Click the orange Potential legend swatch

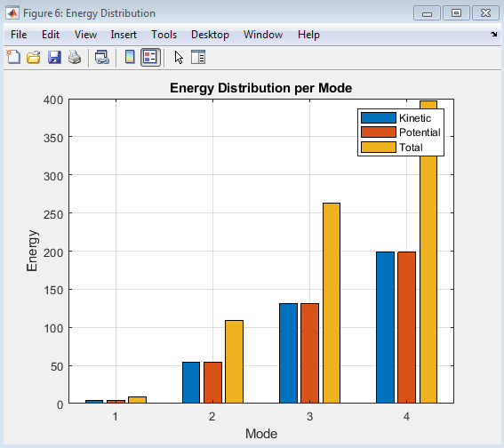pos(379,132)
